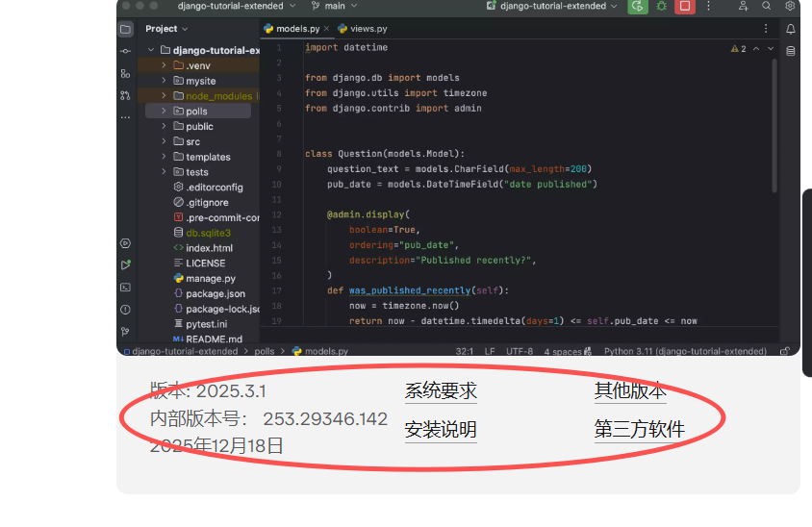
Task: Click LF line separator in status bar
Action: click(490, 351)
